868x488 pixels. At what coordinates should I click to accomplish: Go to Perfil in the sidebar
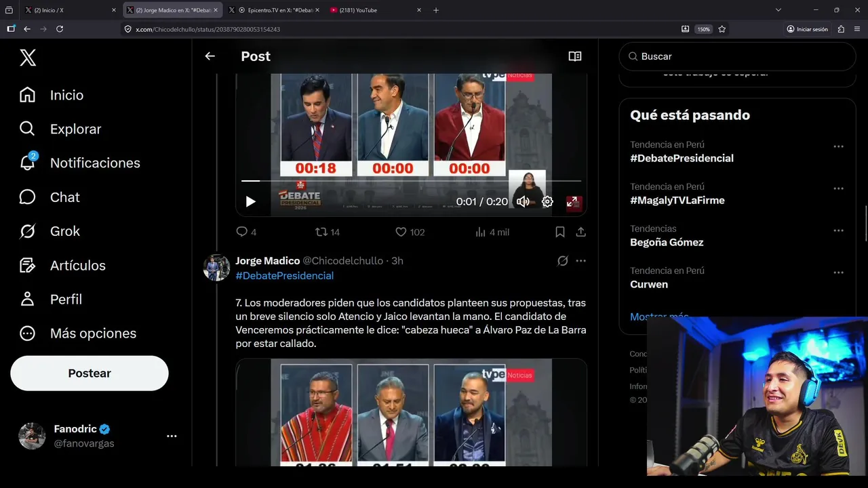click(x=51, y=299)
